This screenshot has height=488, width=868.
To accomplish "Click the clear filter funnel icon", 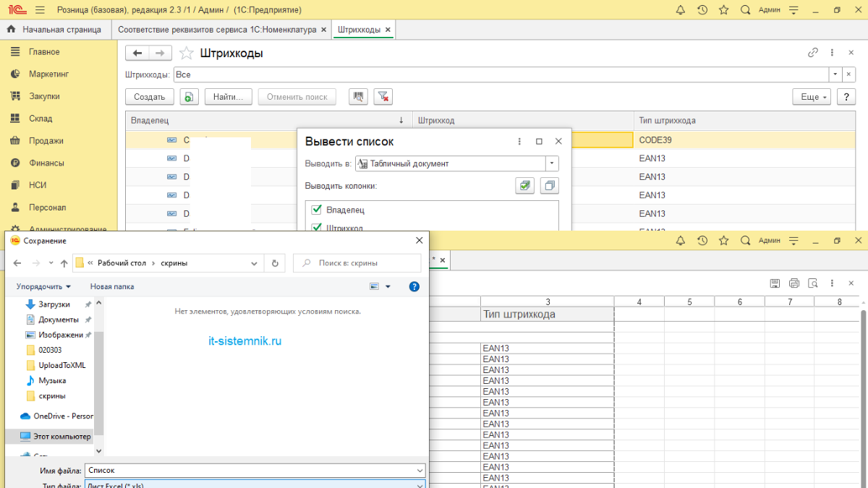I will (x=383, y=97).
